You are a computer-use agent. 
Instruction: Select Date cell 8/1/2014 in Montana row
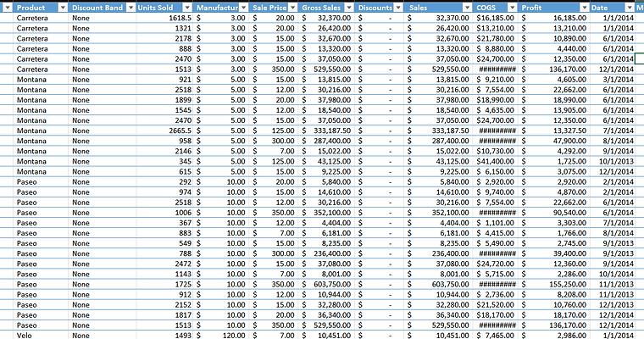click(613, 141)
